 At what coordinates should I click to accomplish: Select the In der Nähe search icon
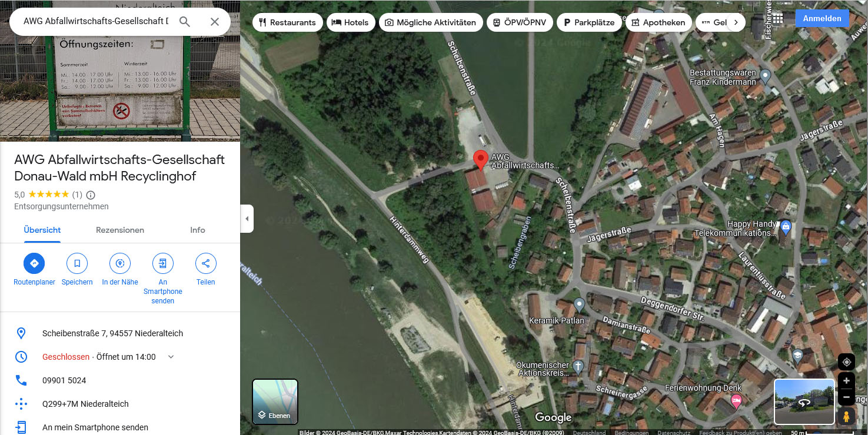point(119,263)
